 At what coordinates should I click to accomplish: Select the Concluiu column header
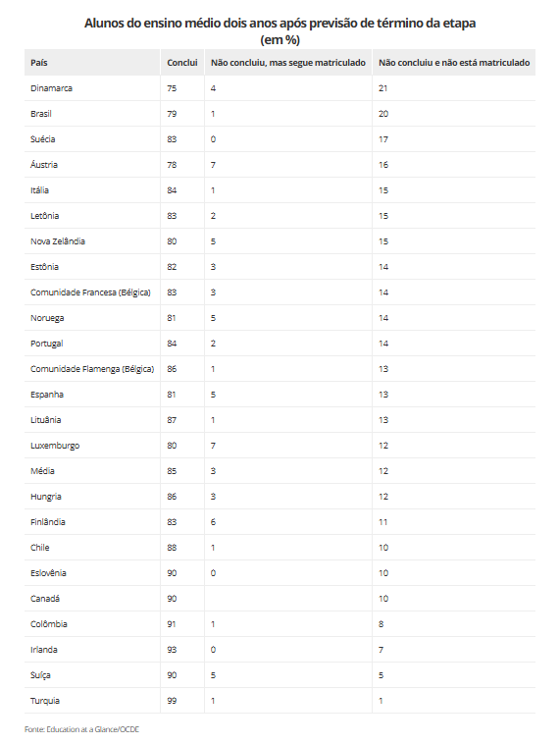182,63
